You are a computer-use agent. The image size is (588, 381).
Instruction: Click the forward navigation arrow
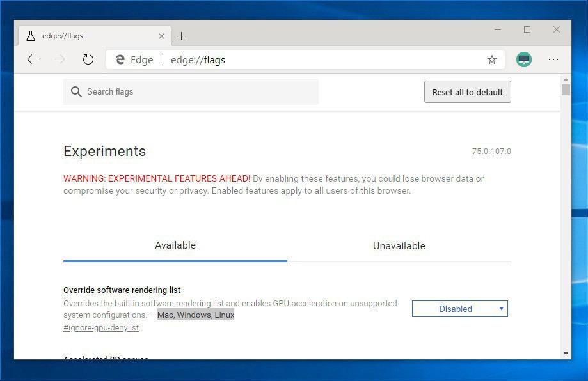click(x=60, y=59)
